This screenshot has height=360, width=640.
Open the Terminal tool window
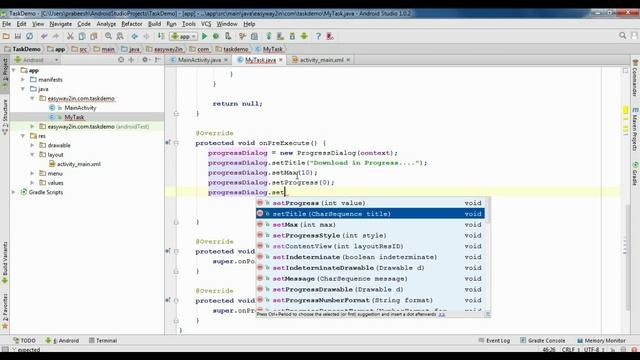[103, 340]
